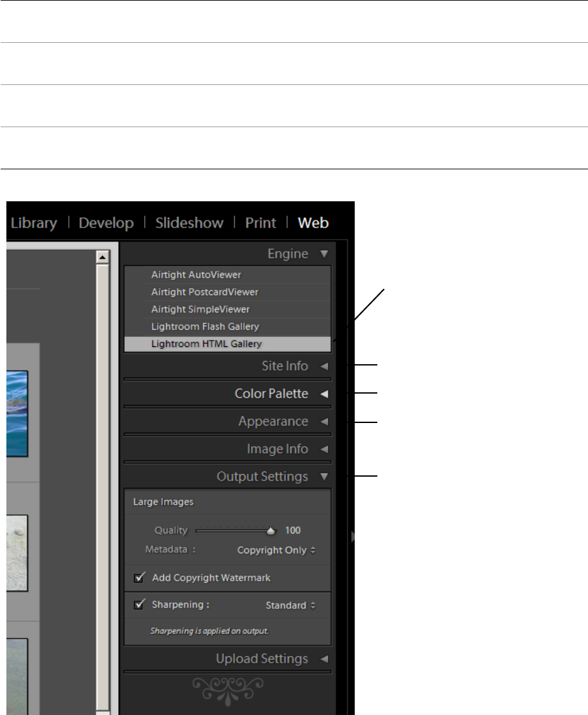Expand the Color Palette panel
The width and height of the screenshot is (588, 715).
[324, 394]
